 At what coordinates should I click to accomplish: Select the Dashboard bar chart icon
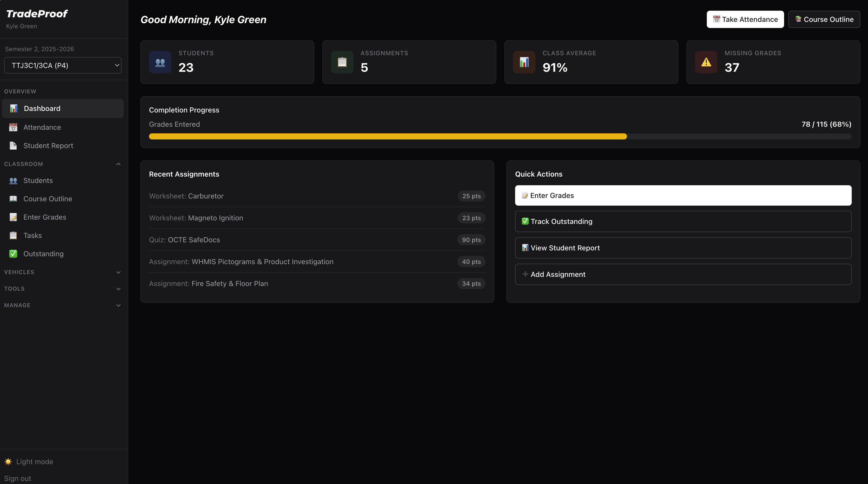13,108
